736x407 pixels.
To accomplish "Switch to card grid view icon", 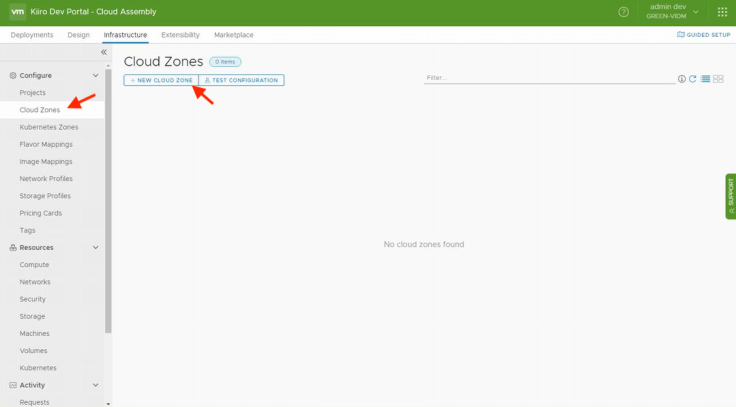I will (718, 79).
